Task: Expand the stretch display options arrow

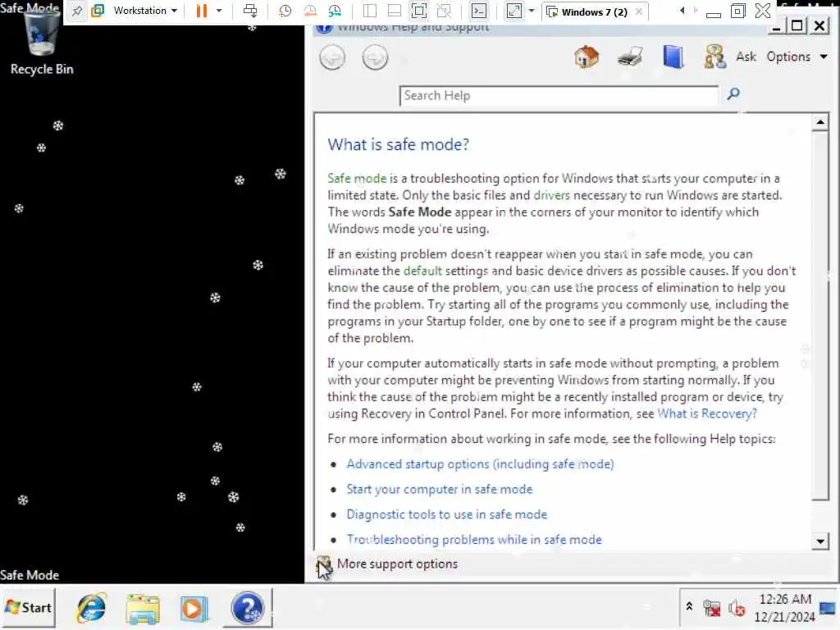Action: pos(532,11)
